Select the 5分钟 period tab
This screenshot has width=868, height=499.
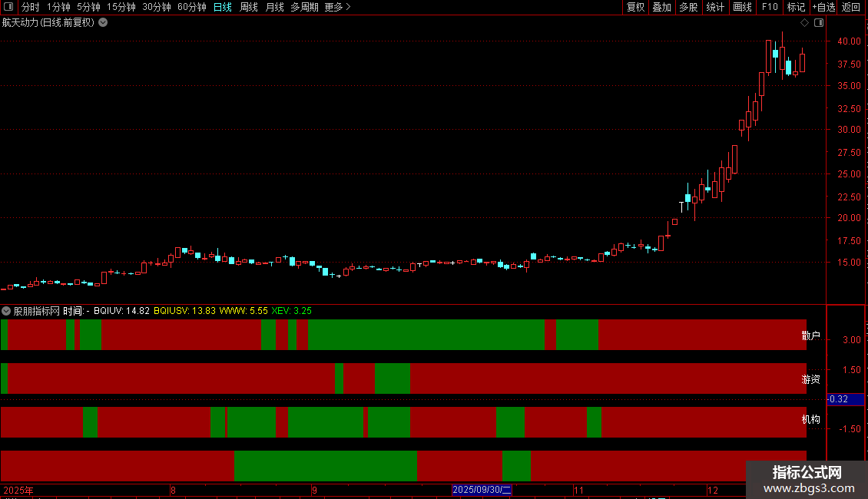coord(88,7)
